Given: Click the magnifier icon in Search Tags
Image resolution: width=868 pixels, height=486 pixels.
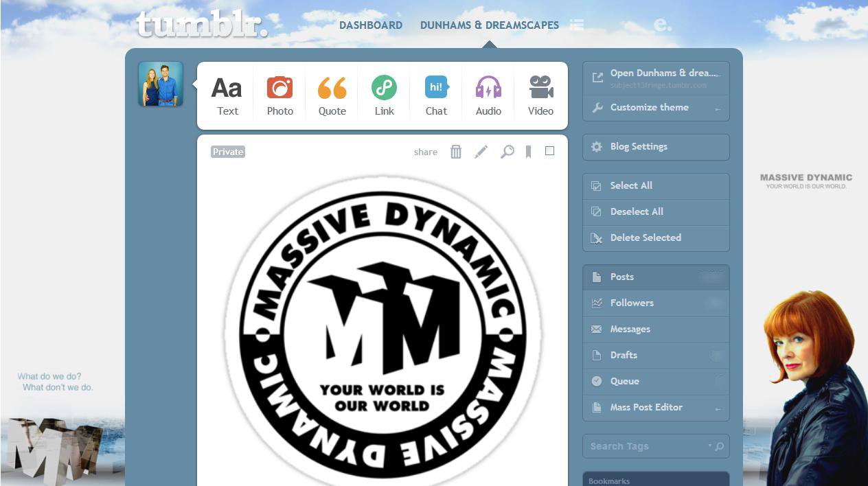Looking at the screenshot, I should [x=720, y=446].
